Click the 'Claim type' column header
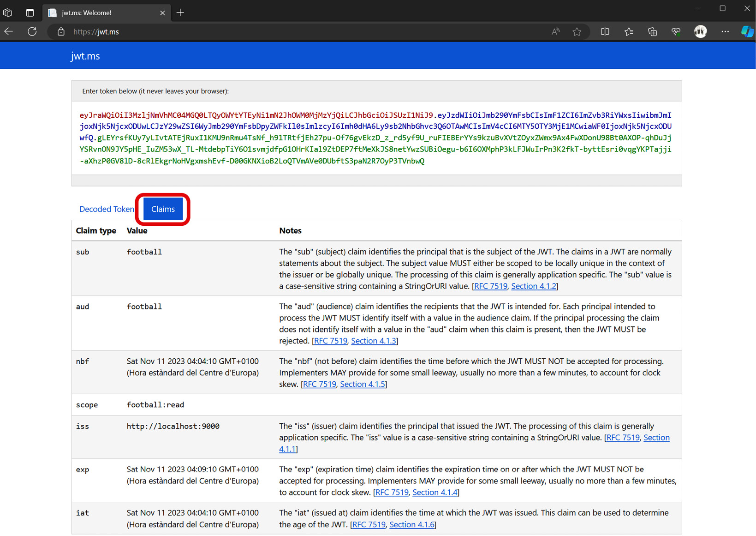 [96, 230]
